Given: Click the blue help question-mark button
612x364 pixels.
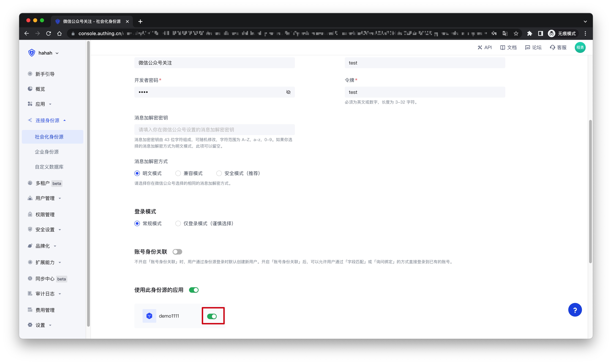Looking at the screenshot, I should 575,310.
